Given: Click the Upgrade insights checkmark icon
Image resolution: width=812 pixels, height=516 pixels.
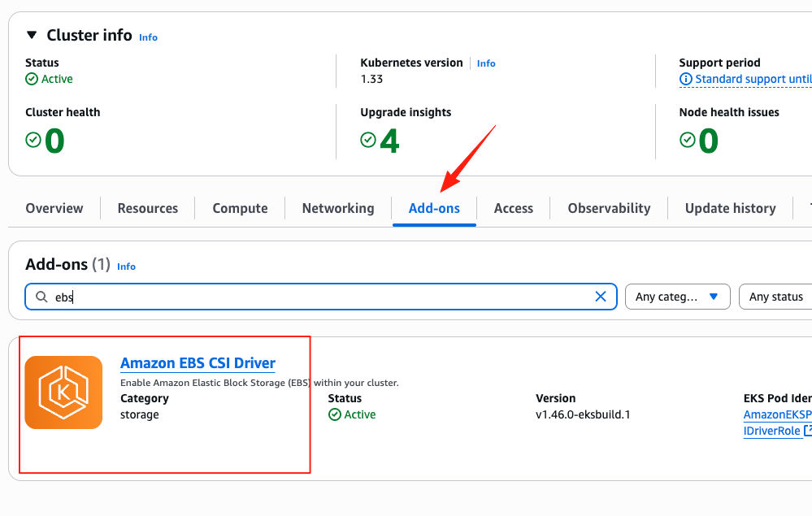Looking at the screenshot, I should 368,140.
